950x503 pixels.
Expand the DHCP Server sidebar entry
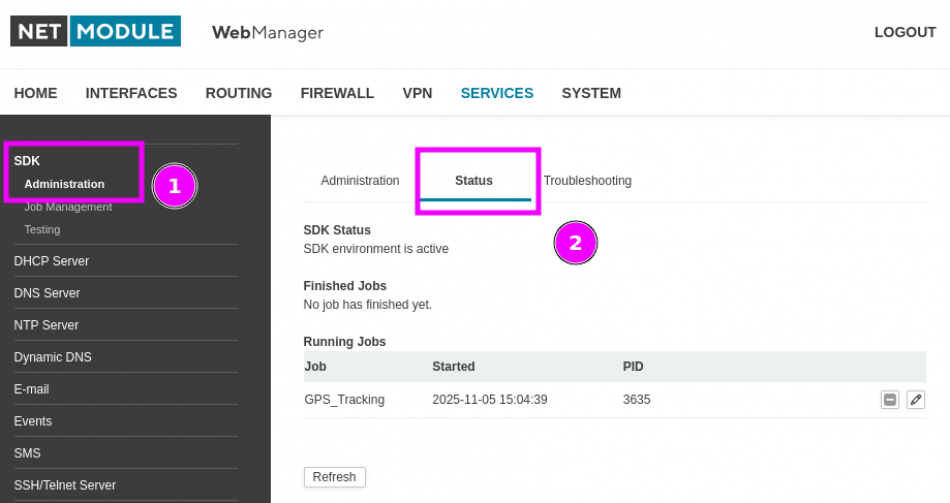click(x=51, y=261)
